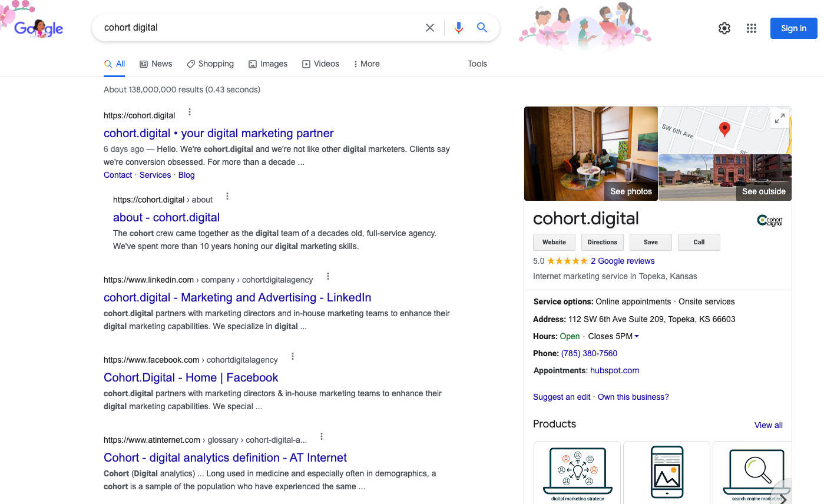
Task: Click the 'https://cohort.digital' URL above first result
Action: click(140, 115)
